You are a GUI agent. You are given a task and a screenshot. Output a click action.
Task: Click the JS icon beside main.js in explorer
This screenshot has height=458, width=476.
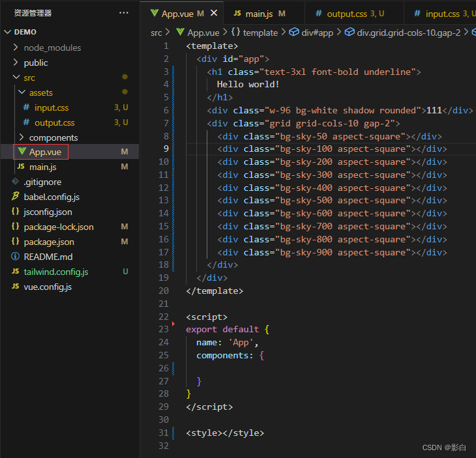(21, 166)
